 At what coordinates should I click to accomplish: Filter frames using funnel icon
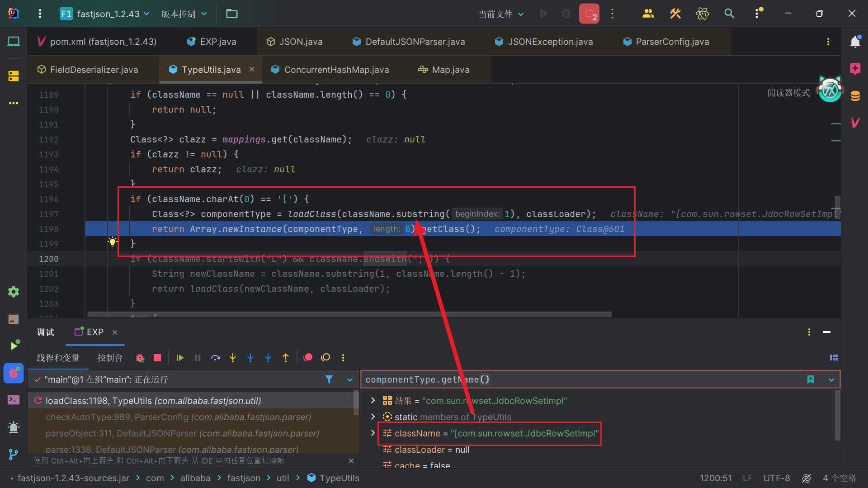click(x=329, y=379)
